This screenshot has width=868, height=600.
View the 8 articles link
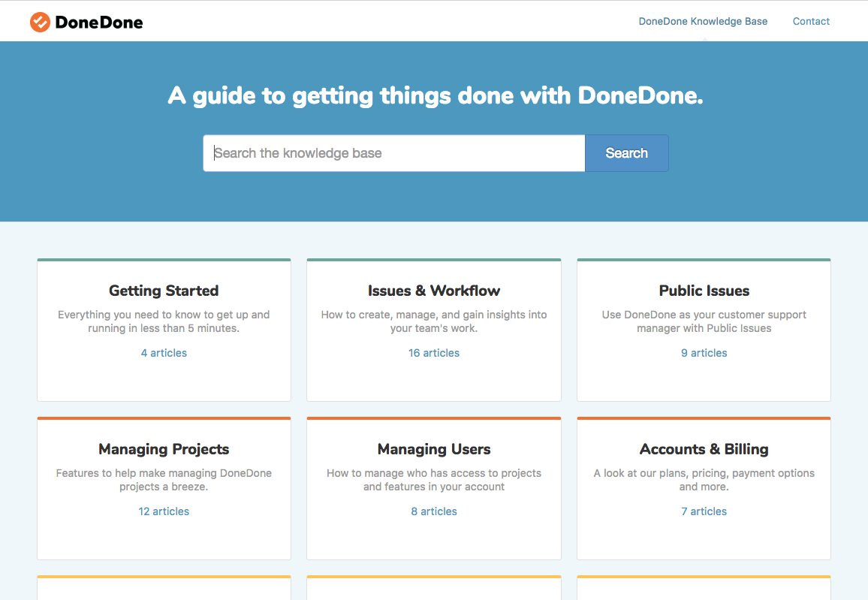tap(434, 511)
